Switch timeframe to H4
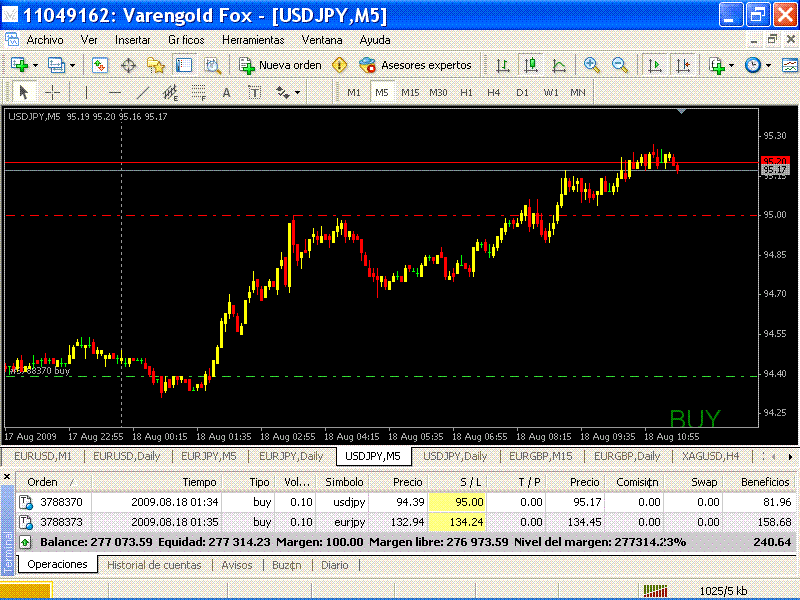Image resolution: width=800 pixels, height=600 pixels. [x=493, y=92]
